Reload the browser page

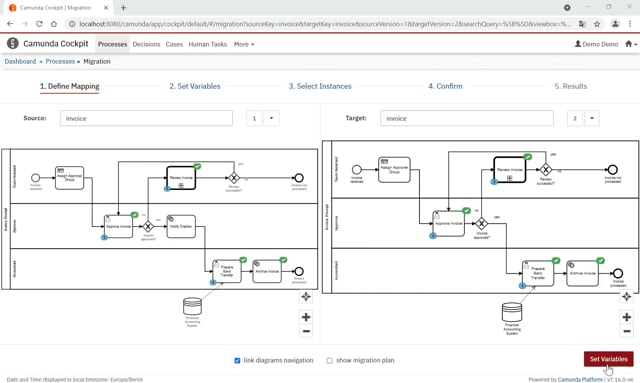[x=39, y=24]
